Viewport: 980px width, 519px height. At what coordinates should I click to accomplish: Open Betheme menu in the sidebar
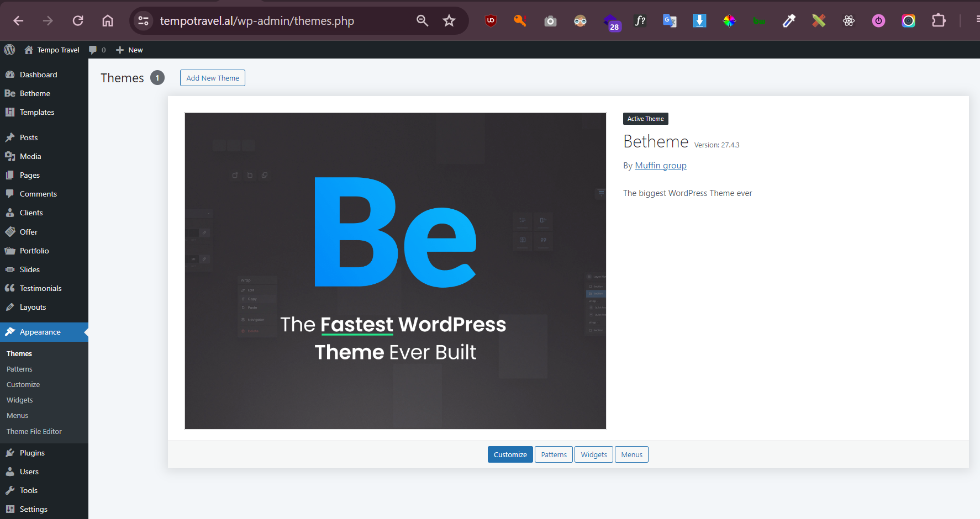(44, 93)
